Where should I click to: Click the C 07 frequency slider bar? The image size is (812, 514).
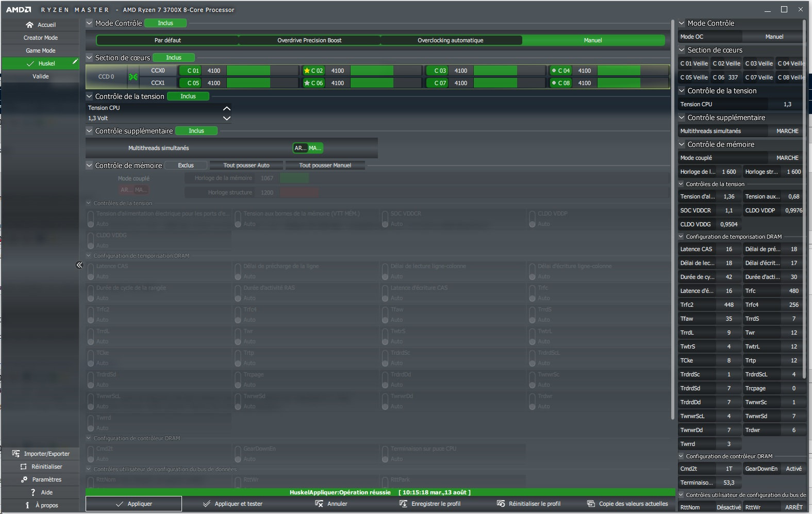[x=509, y=83]
